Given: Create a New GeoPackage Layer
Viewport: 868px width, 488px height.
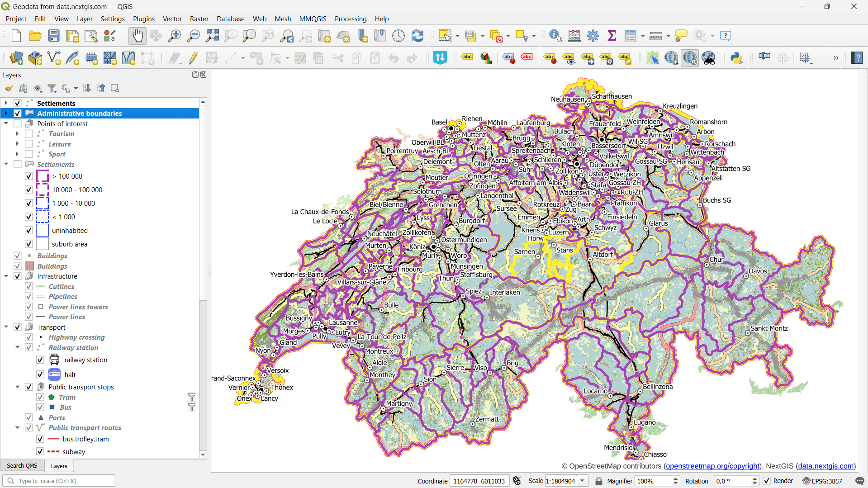Looking at the screenshot, I should (x=35, y=58).
